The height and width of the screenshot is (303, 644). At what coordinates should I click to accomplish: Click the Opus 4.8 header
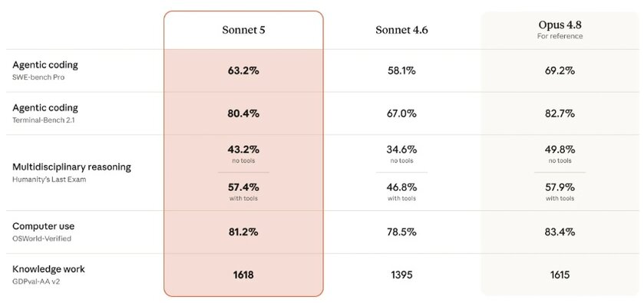click(560, 25)
